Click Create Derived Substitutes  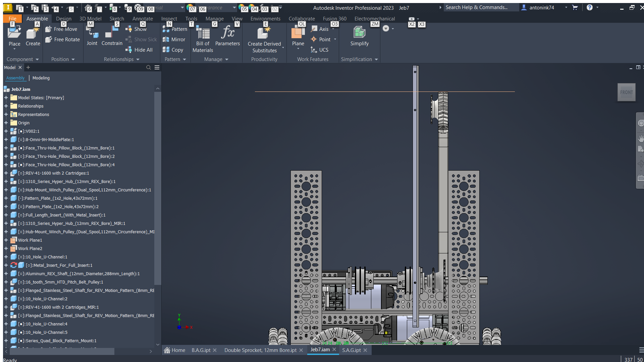[x=264, y=40]
